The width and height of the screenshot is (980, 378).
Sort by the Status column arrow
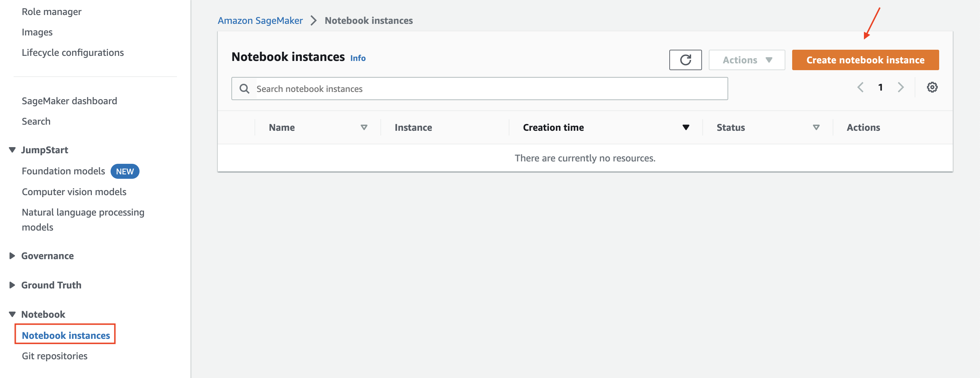click(x=816, y=127)
